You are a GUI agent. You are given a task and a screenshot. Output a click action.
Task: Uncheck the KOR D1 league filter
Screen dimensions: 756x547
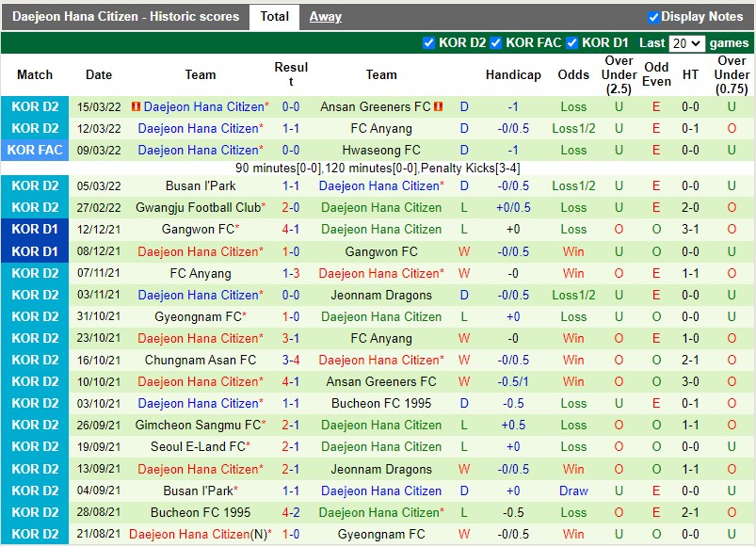[x=571, y=43]
